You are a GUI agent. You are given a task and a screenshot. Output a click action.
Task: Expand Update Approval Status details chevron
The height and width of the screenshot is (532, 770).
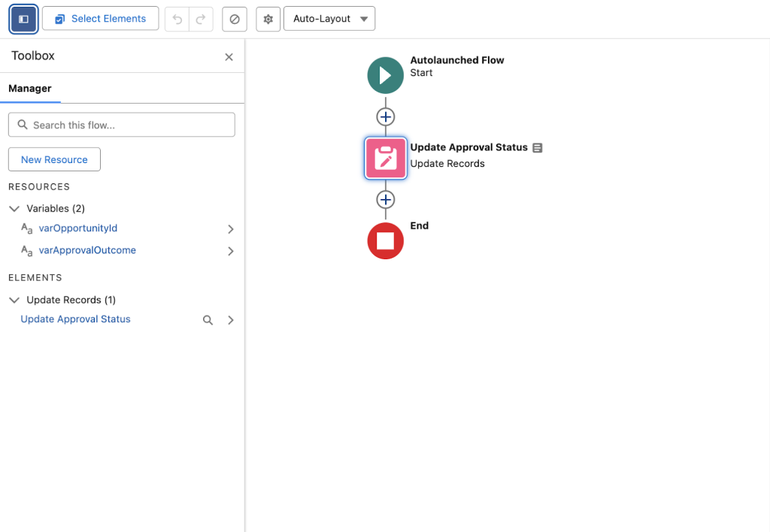pos(231,320)
